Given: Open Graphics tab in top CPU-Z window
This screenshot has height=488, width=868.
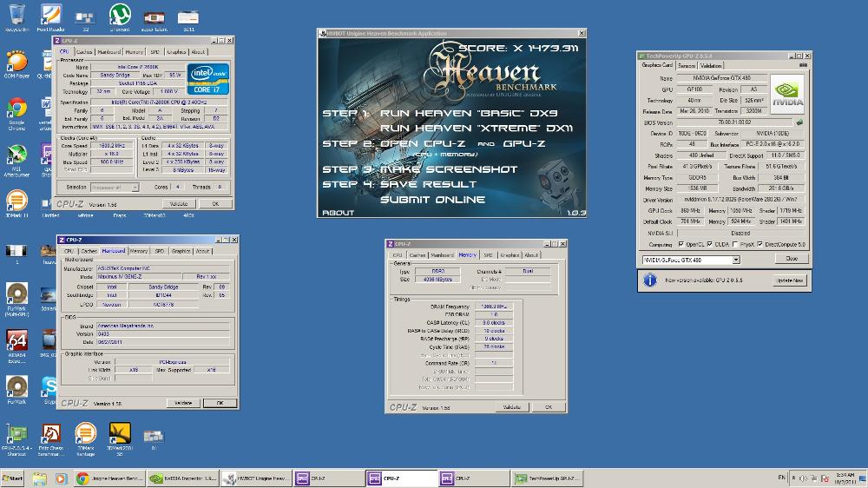Looking at the screenshot, I should point(176,51).
